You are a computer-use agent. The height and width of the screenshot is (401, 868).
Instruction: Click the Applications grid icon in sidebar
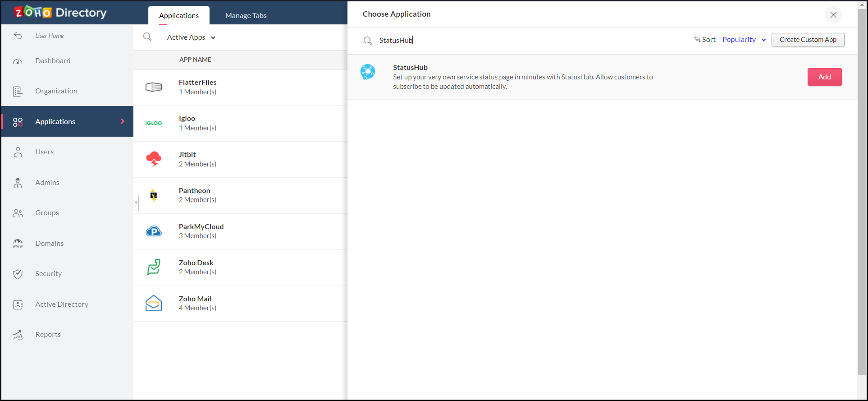[18, 122]
